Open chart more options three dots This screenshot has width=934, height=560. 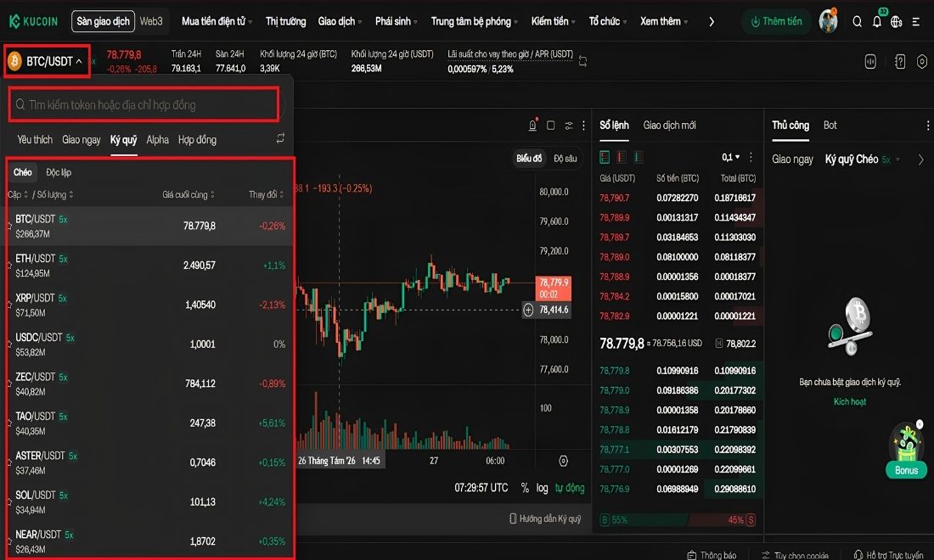pos(584,125)
